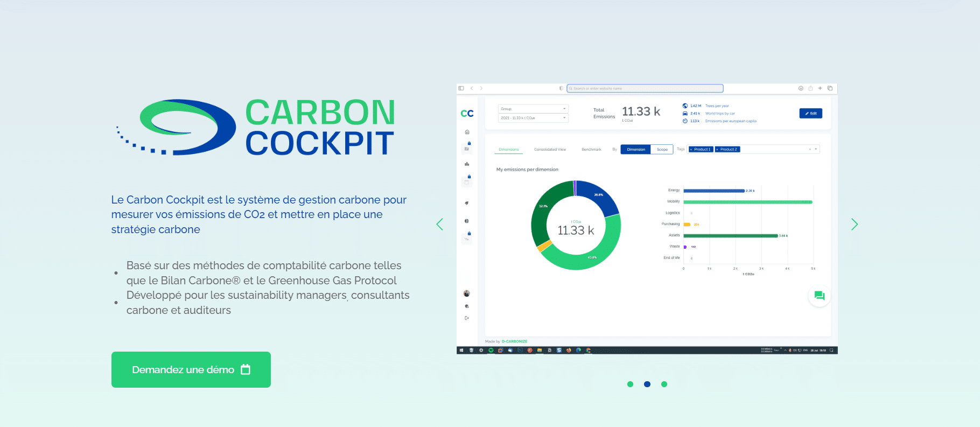The height and width of the screenshot is (427, 980).
Task: Click the Firefox icon in the taskbar
Action: (x=569, y=350)
